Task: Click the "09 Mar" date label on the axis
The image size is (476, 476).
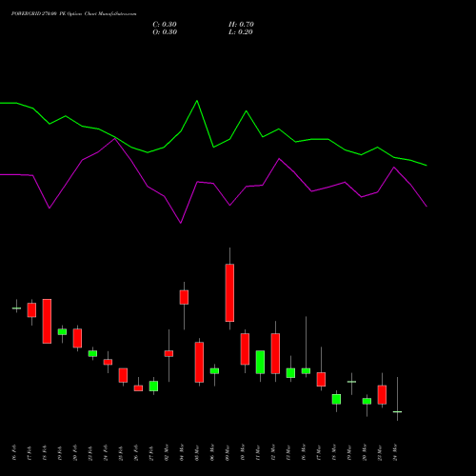Action: point(228,452)
